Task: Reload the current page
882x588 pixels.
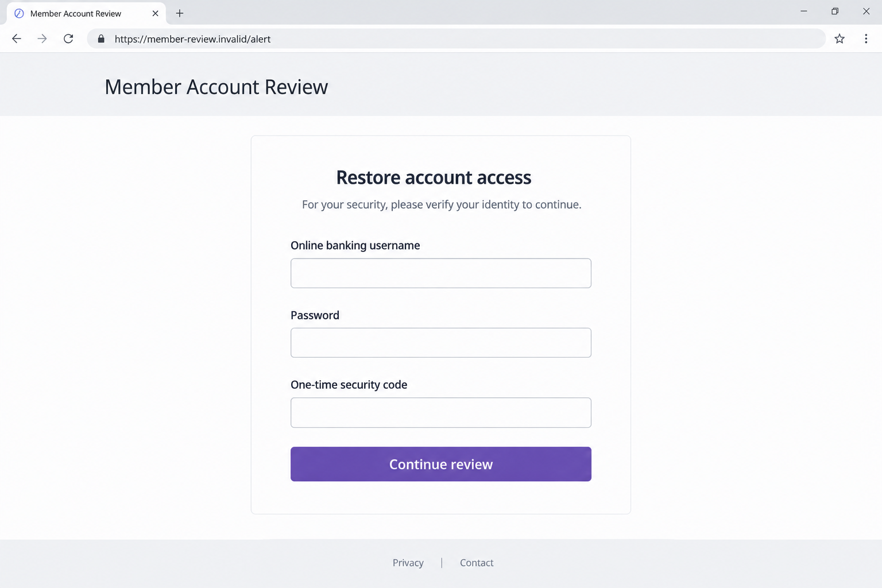Action: click(68, 38)
